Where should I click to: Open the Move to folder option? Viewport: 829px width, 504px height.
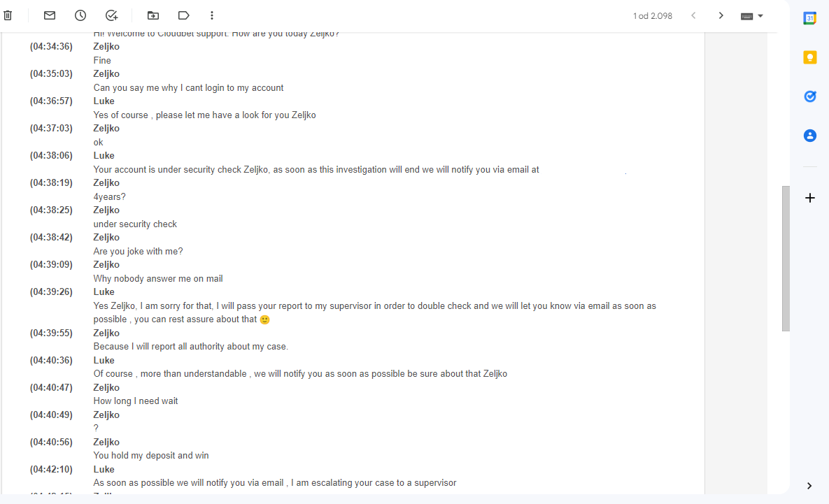153,15
